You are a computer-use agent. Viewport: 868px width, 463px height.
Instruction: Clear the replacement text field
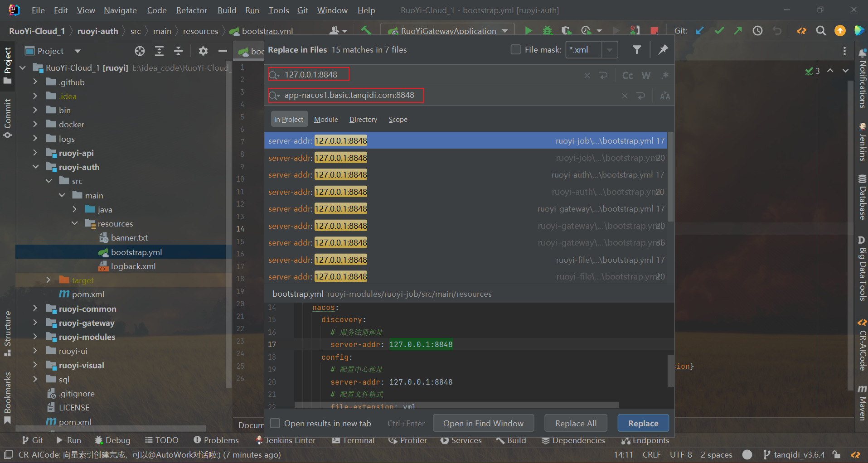tap(625, 96)
